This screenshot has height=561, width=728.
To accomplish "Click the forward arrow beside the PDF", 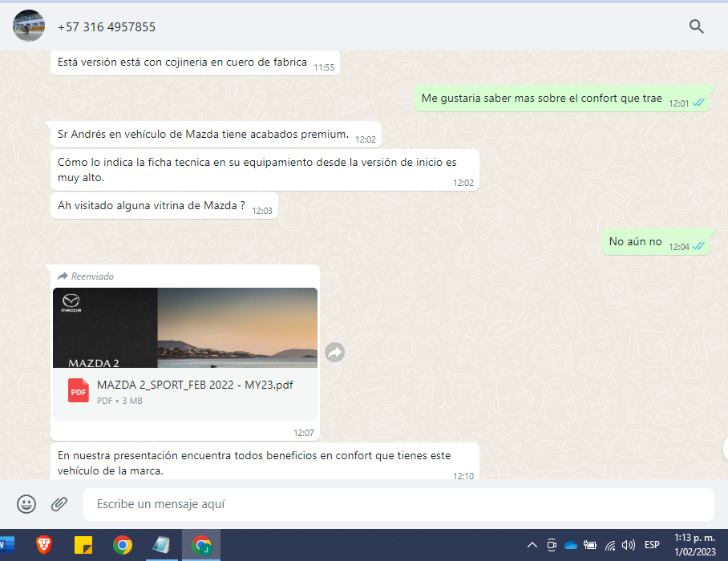I will (x=334, y=353).
